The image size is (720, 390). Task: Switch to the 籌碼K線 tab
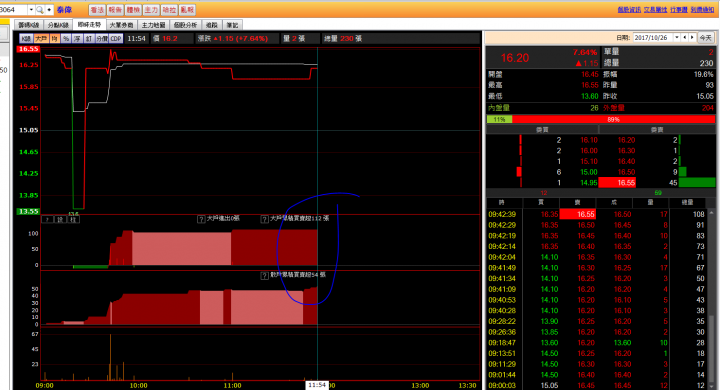pyautogui.click(x=29, y=25)
